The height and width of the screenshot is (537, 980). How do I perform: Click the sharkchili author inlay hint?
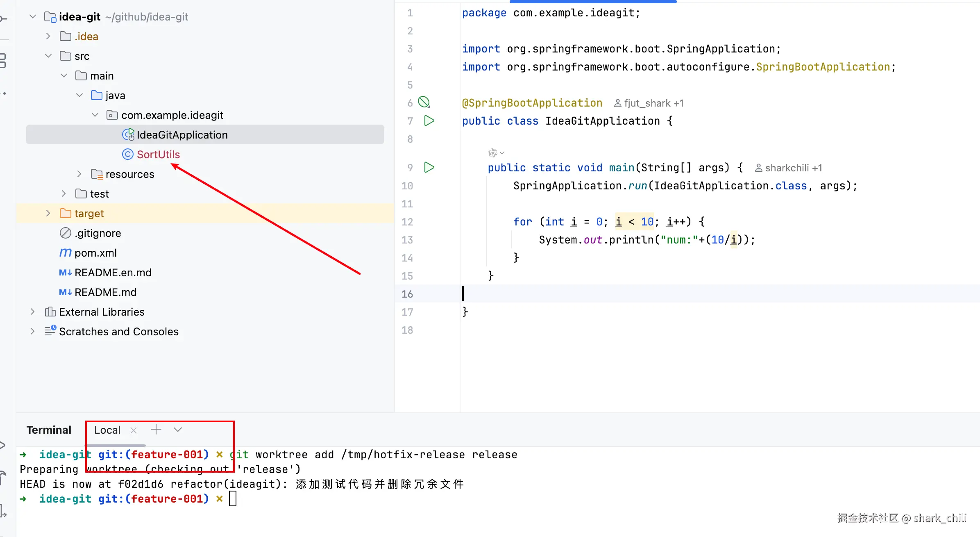click(x=788, y=168)
